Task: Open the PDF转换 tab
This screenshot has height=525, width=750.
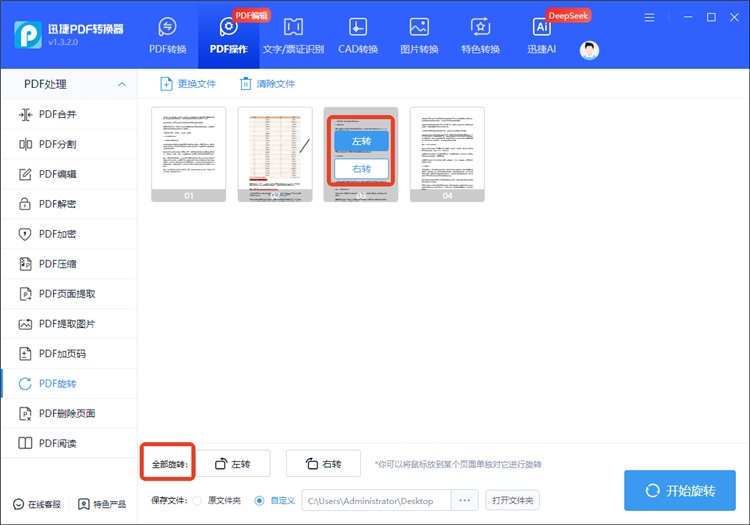Action: pyautogui.click(x=167, y=35)
